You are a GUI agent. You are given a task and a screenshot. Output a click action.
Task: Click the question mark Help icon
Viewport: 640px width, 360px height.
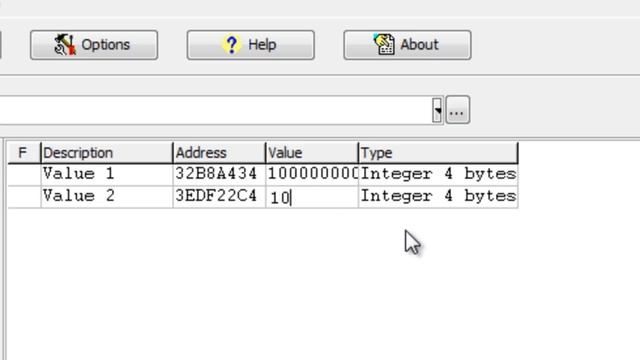click(232, 44)
